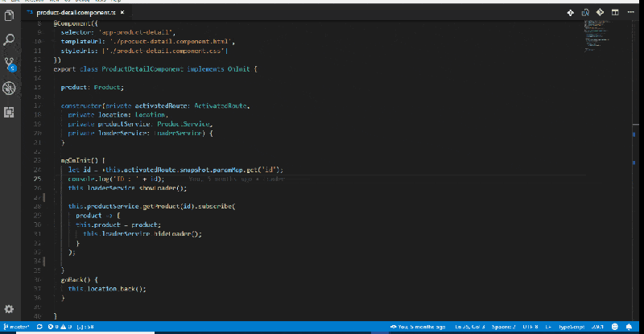Change end-of-line sequence LF status item

tap(548, 327)
